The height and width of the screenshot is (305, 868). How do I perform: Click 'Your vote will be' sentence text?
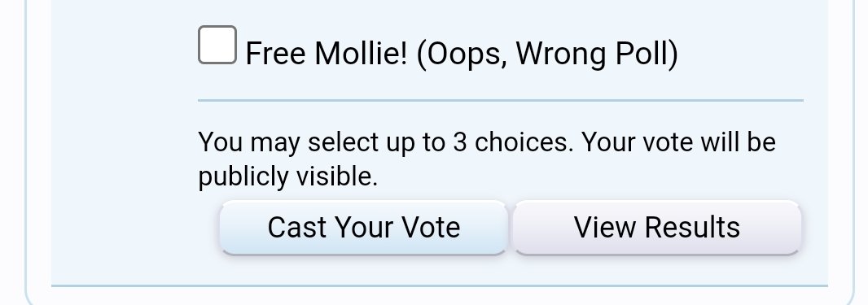click(678, 142)
